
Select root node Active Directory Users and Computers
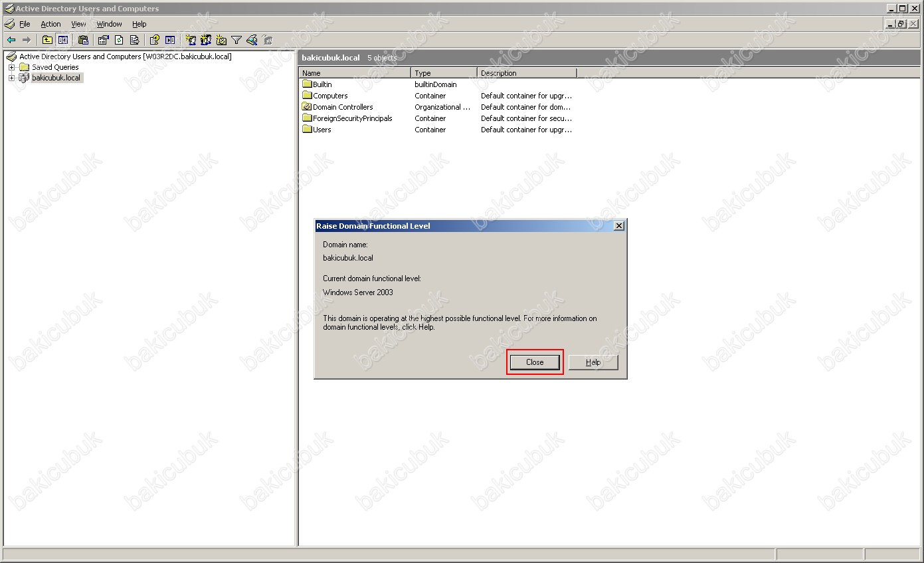(x=125, y=56)
